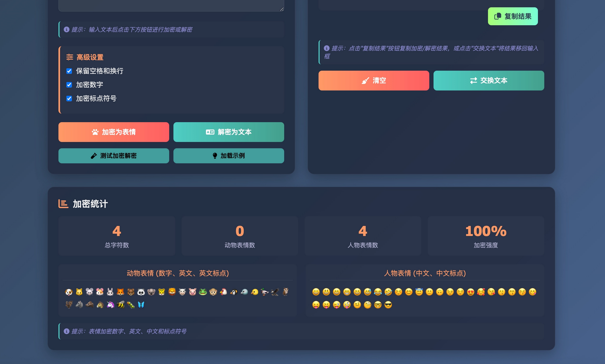
Task: Click the rolling-on-floor laughing emoji
Action: pyautogui.click(x=388, y=292)
